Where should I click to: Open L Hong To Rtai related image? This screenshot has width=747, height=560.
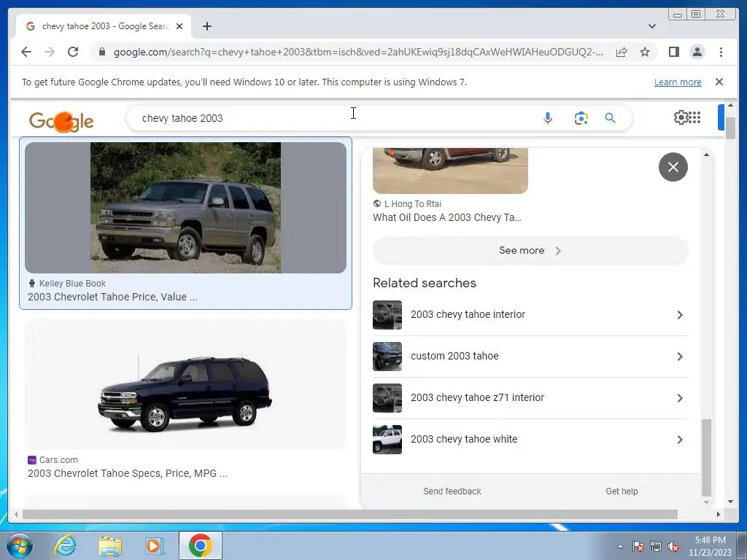[x=450, y=171]
